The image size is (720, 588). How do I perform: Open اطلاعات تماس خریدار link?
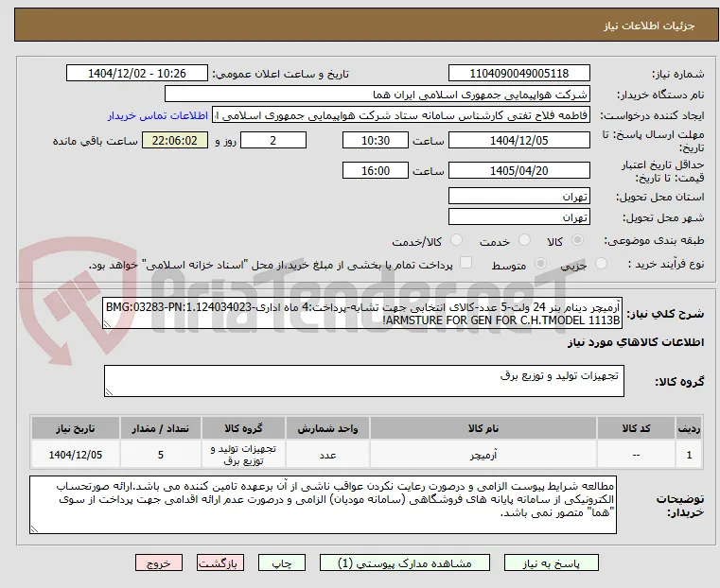click(158, 115)
